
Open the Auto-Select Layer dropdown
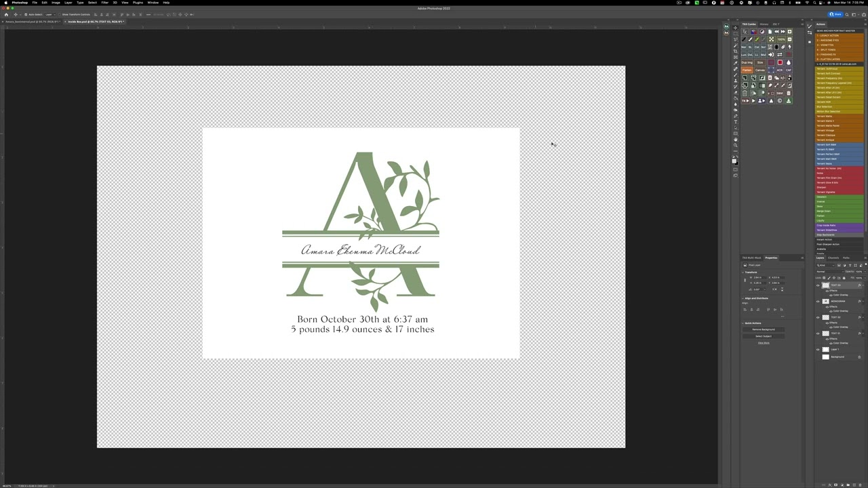(51, 14)
